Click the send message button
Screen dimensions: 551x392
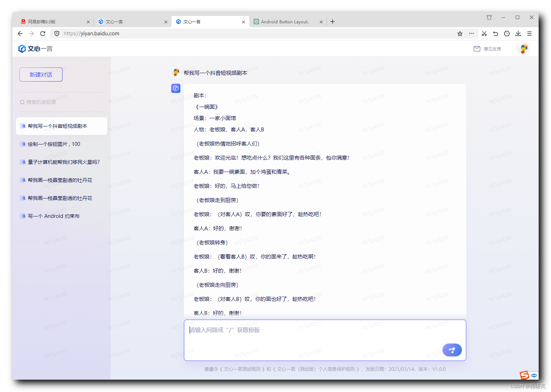click(x=452, y=350)
